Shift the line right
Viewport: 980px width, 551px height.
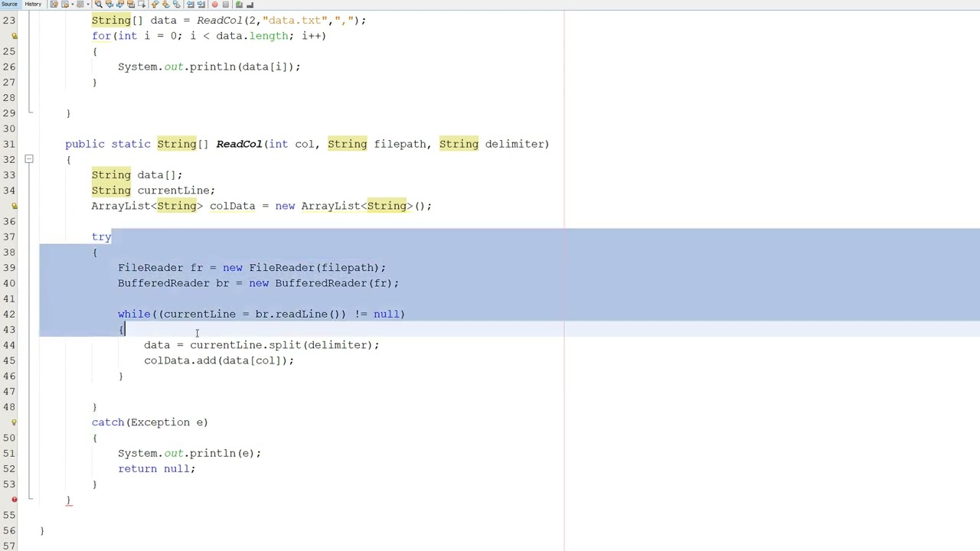pos(201,4)
